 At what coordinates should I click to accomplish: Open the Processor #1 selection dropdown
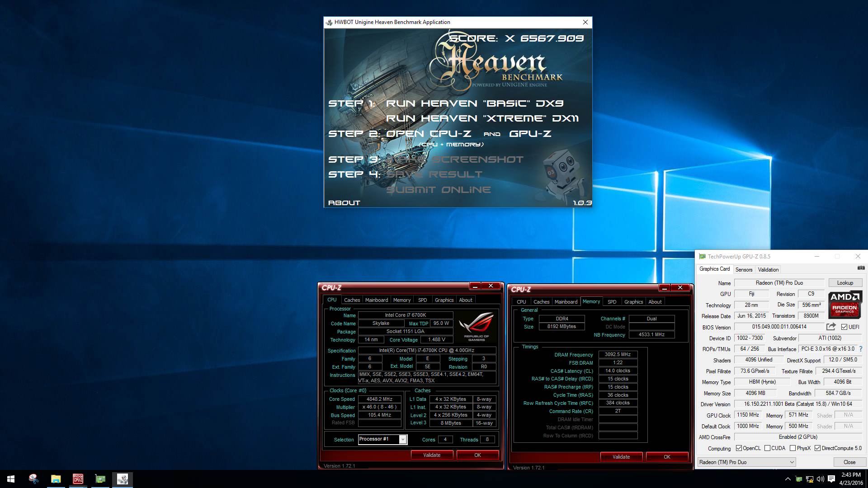[x=382, y=439]
